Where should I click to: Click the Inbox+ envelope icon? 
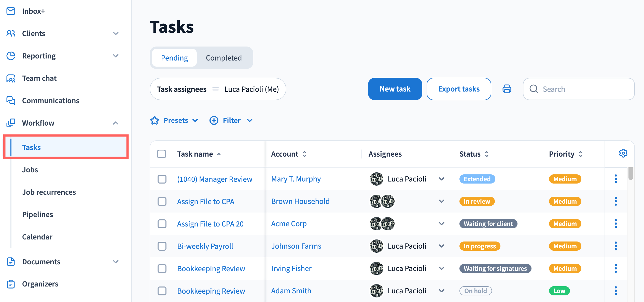click(x=11, y=11)
